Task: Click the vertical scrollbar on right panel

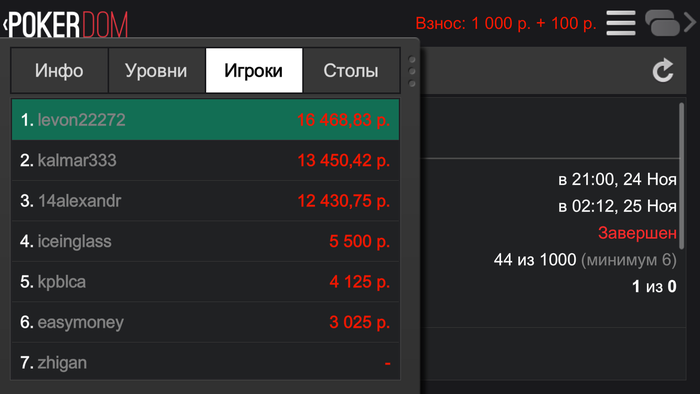Action: (x=682, y=176)
